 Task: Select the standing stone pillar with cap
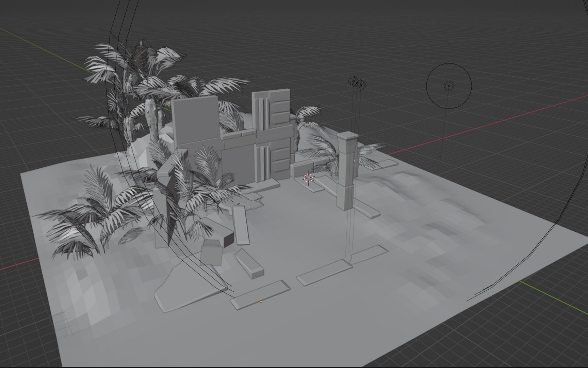point(347,170)
